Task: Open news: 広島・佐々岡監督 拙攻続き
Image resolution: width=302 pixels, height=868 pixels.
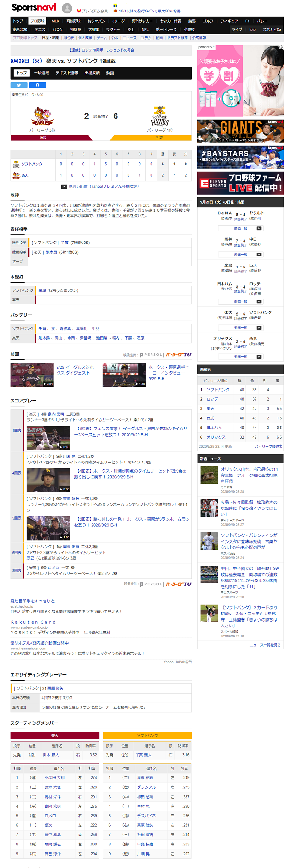Action: pos(249,508)
